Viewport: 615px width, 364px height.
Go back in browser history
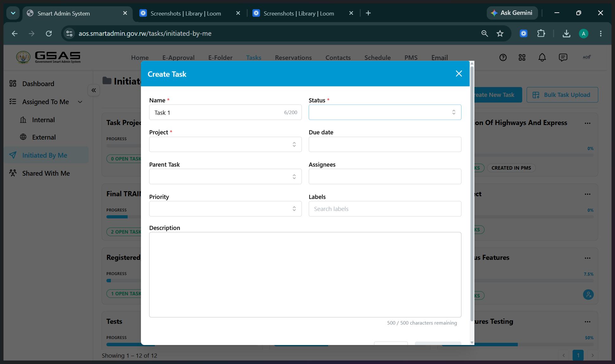(15, 34)
